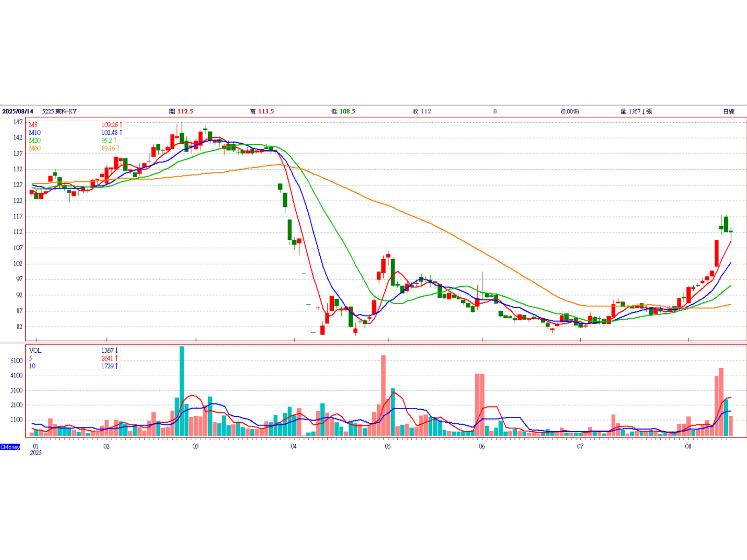Image resolution: width=747 pixels, height=560 pixels.
Task: Select the 5225 東科-KY stock name
Action: pos(59,112)
